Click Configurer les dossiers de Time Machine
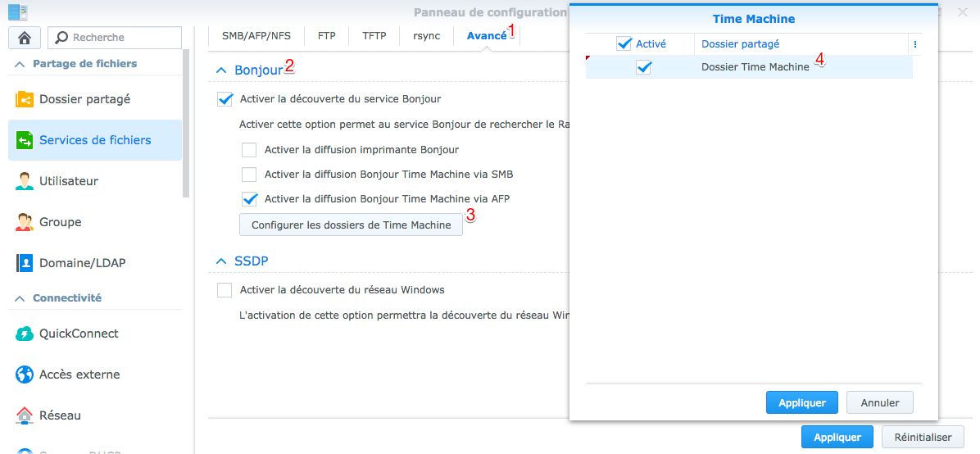This screenshot has height=454, width=980. pos(351,225)
